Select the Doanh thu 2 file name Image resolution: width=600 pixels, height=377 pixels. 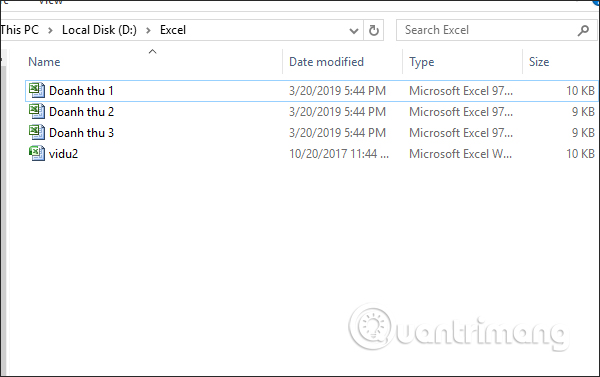[x=82, y=112]
